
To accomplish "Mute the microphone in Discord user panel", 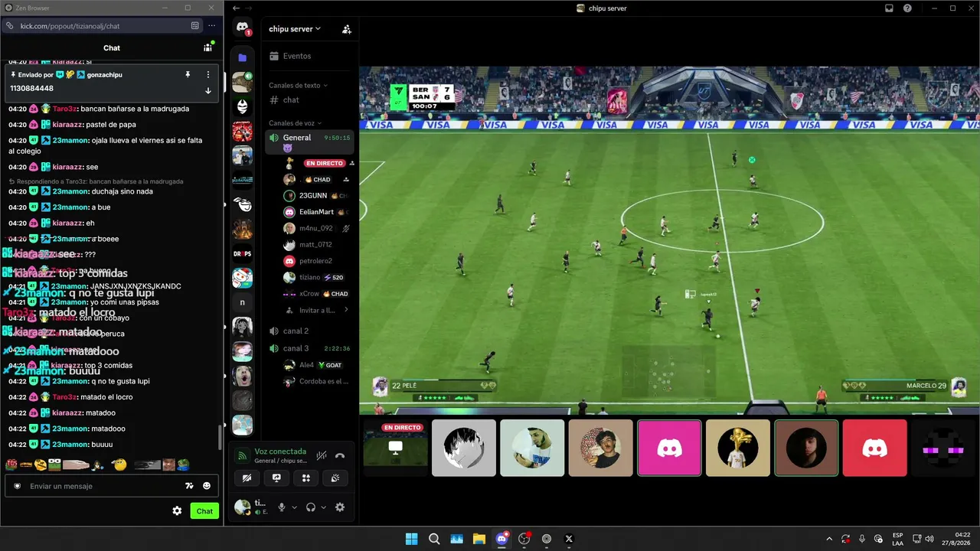I will pos(282,507).
